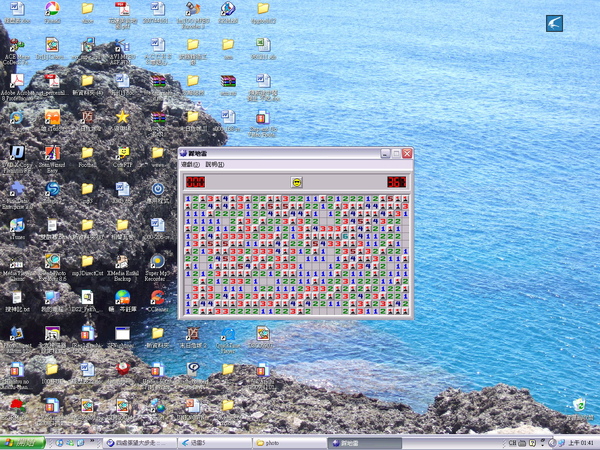Open the 遊戲 menu in Minesweeper
This screenshot has height=450, width=600.
[190, 165]
